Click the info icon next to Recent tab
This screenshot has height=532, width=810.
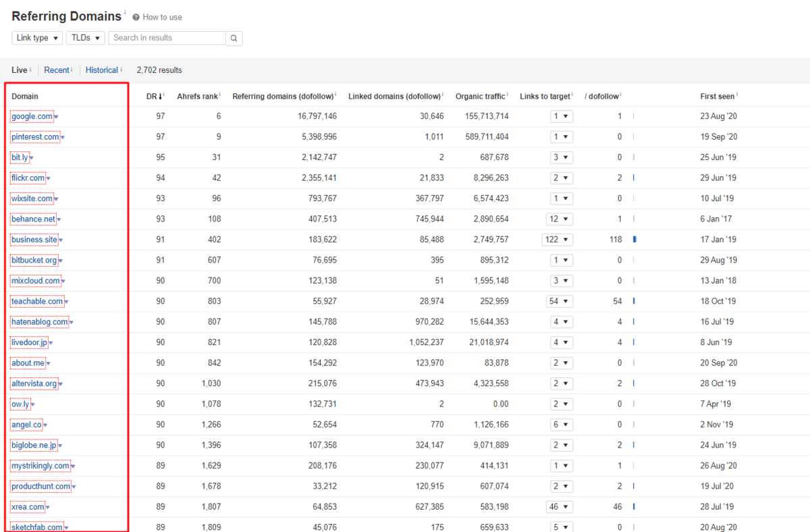click(72, 69)
